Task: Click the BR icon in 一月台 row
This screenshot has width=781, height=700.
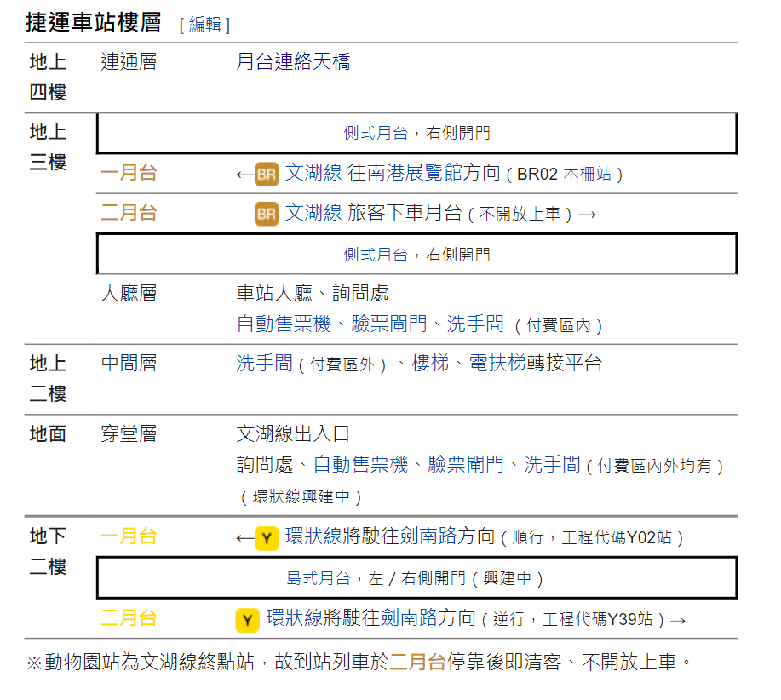Action: tap(267, 175)
